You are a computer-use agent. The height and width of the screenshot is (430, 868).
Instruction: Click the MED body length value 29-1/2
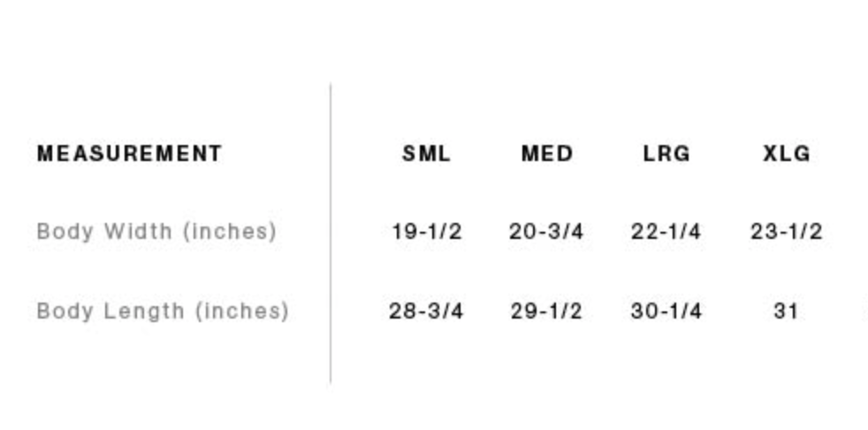tap(546, 311)
